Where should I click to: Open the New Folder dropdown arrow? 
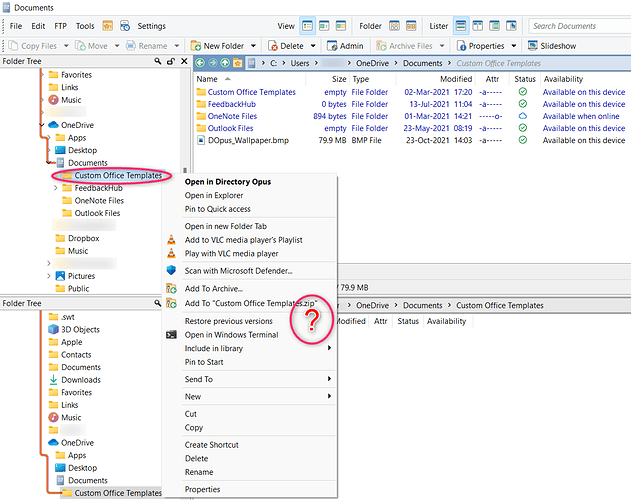pos(253,46)
